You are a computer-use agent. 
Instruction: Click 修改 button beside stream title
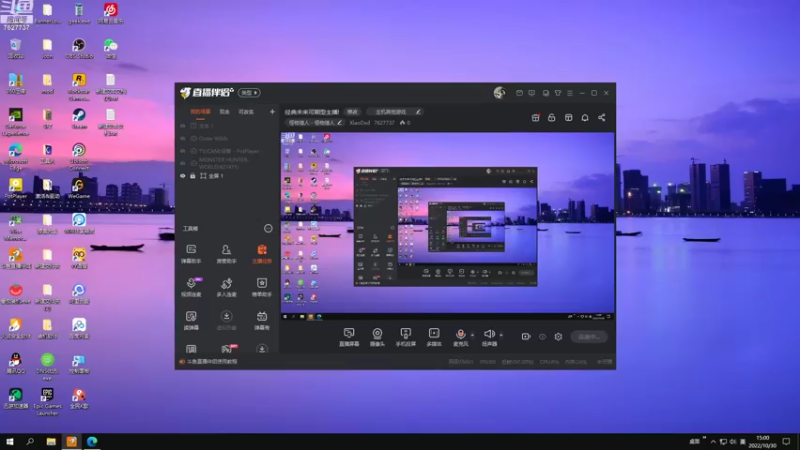(353, 112)
